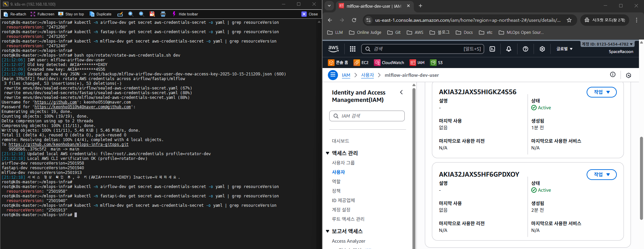
Task: Open the MLOps Open Sour... bookmarks folder
Action: tap(521, 33)
